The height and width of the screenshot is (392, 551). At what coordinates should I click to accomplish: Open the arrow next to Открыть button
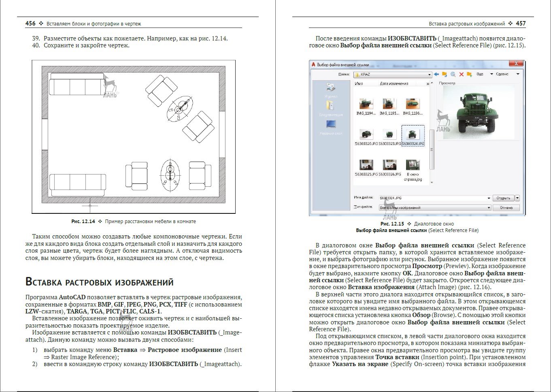[517, 198]
